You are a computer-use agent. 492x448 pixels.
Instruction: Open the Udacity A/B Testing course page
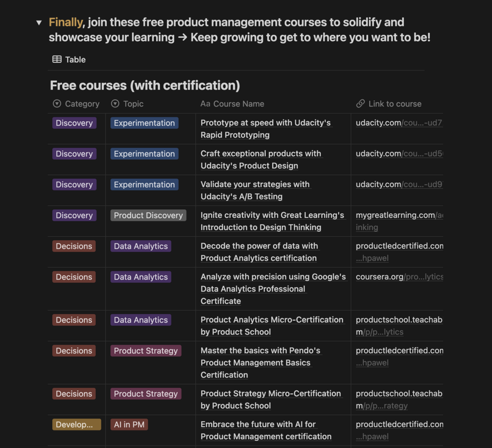point(255,190)
